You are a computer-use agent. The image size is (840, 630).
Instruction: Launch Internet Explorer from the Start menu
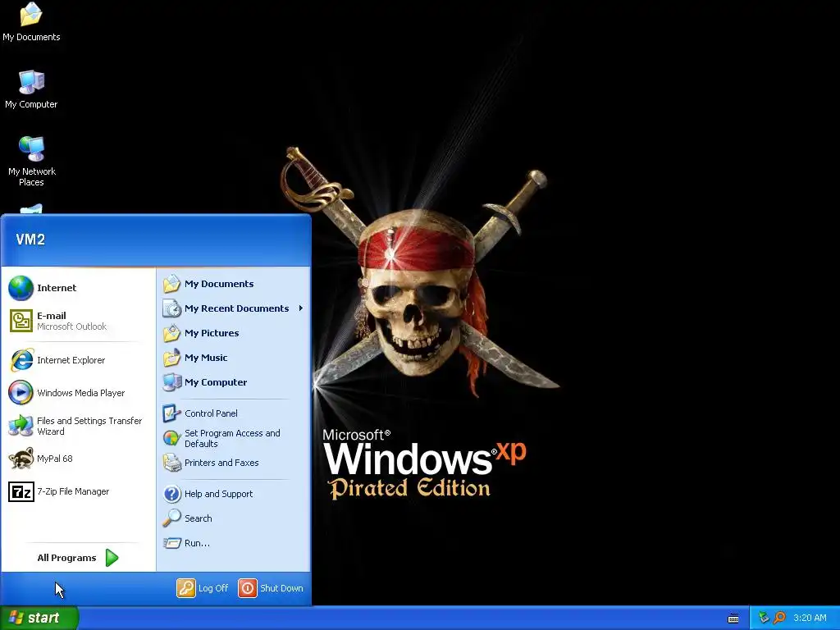point(78,360)
